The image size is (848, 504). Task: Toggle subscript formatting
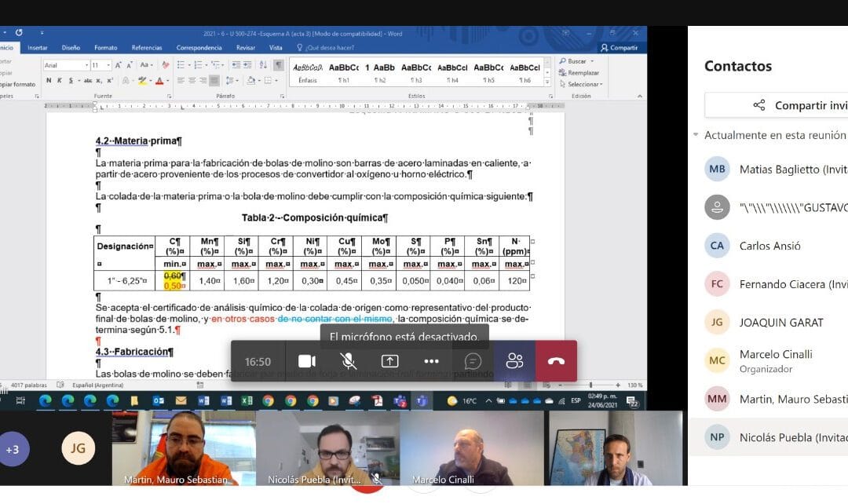click(98, 81)
